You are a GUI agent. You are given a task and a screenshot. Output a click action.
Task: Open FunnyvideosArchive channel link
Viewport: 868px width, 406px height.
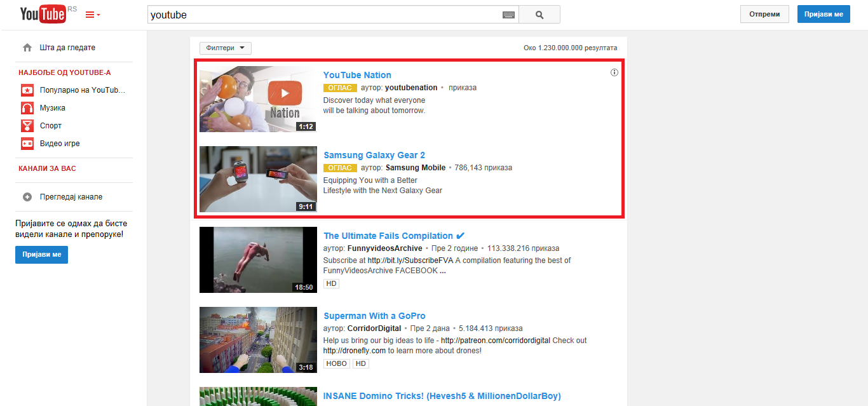pos(385,248)
